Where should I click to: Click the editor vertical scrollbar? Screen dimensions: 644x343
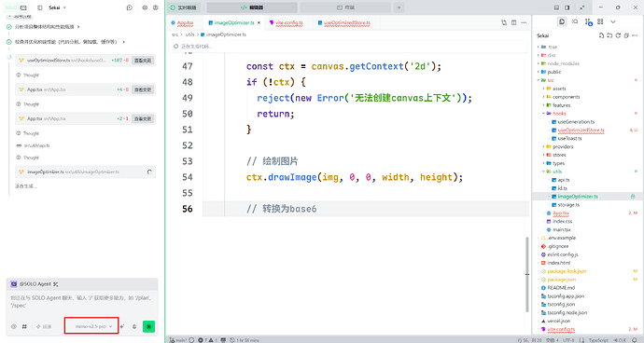pos(527,274)
